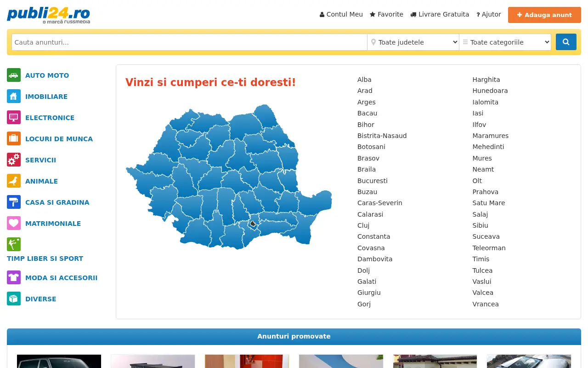Open the Toate categoriile dropdown
Image resolution: width=588 pixels, height=368 pixels.
pyautogui.click(x=505, y=42)
